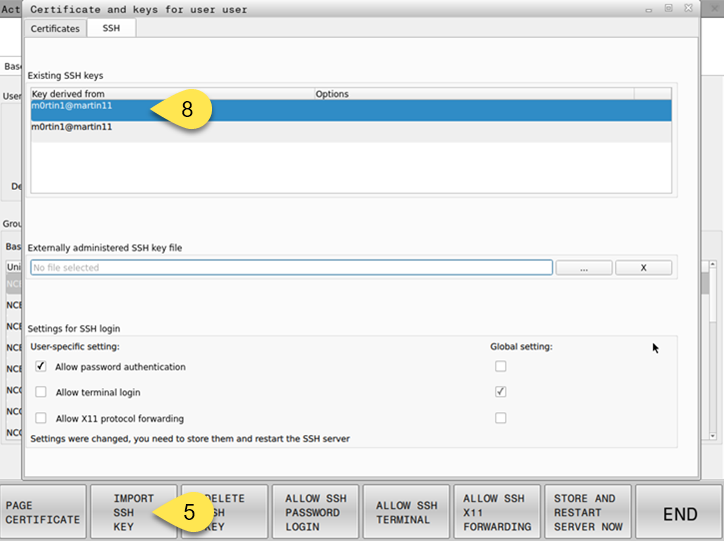Click ALLOW SSH X11 FORWARDING soft key
This screenshot has height=541, width=724.
click(497, 512)
